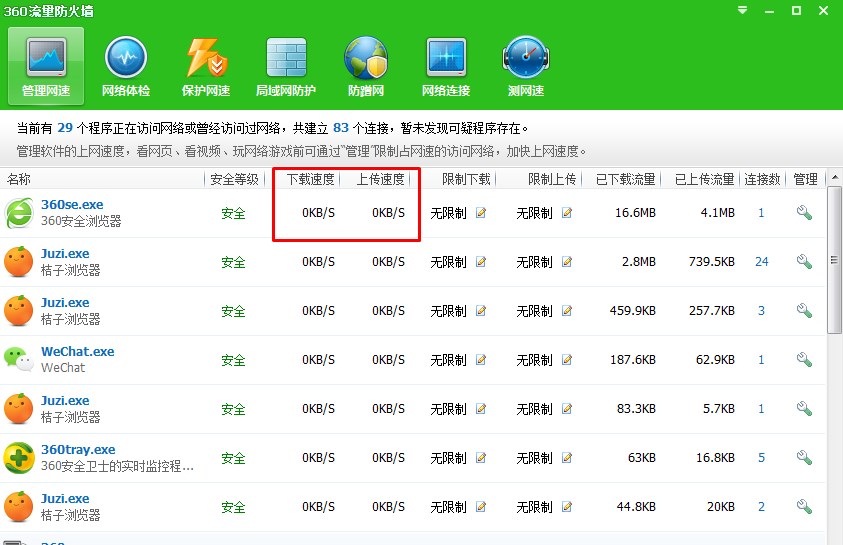Open manage wrench for Juzi.exe 83.3KB row
This screenshot has height=545, width=843.
(804, 409)
